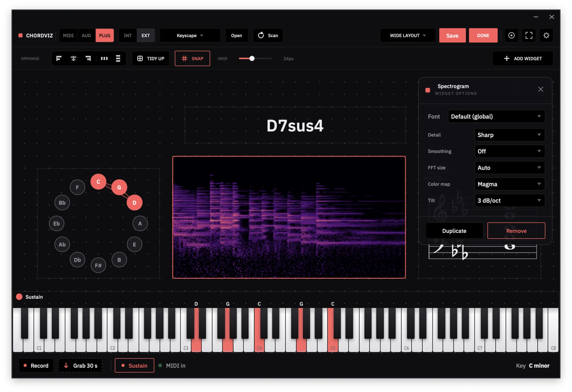Viewport: 572px width, 392px height.
Task: Select the D7sus4 chord name widget
Action: click(x=295, y=125)
